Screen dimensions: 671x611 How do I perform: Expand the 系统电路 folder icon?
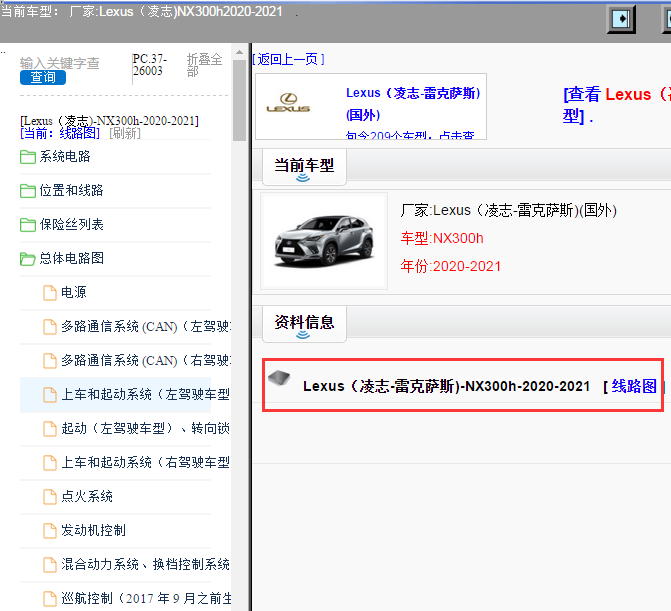[x=28, y=157]
